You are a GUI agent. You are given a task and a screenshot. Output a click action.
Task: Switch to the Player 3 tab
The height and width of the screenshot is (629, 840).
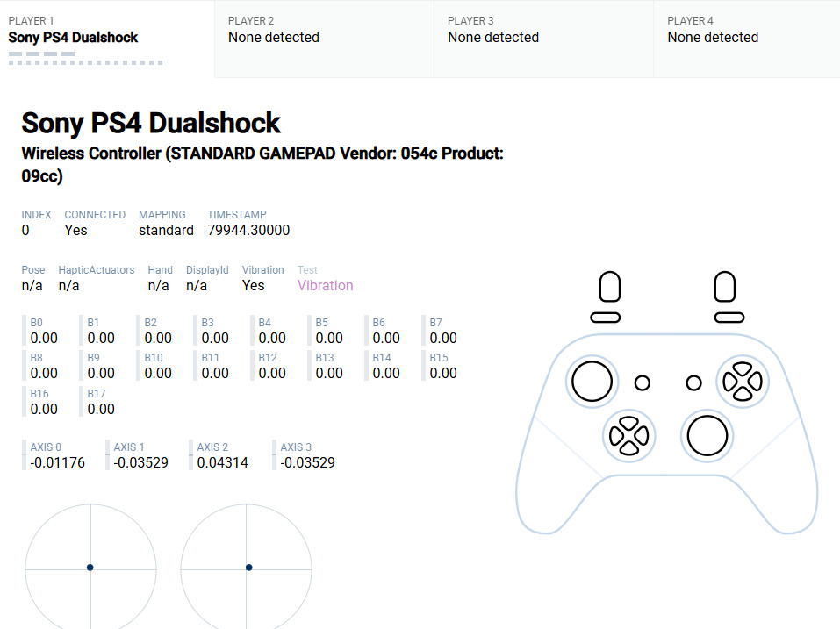pos(543,39)
